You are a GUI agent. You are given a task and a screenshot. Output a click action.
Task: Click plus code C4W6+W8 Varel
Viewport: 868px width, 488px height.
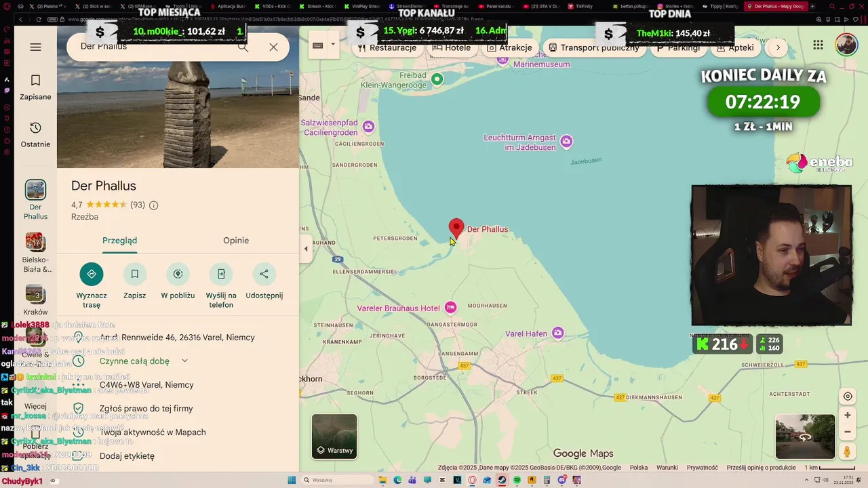178,385
